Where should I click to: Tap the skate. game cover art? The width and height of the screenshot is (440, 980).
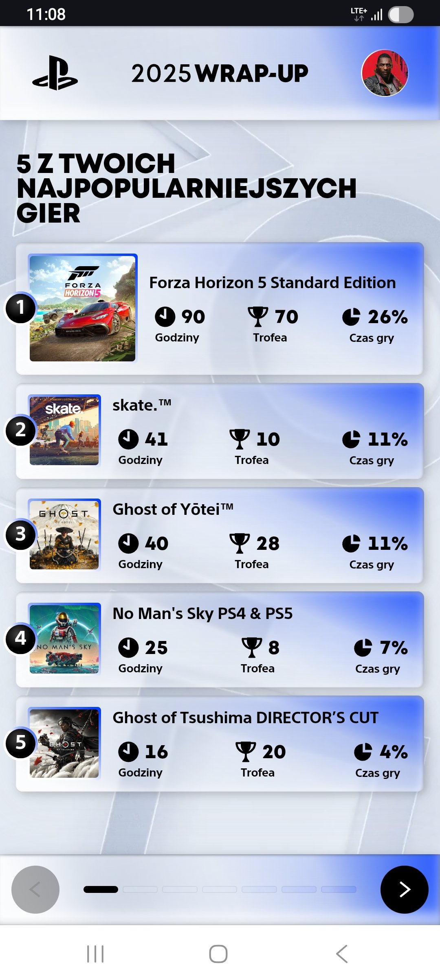pyautogui.click(x=64, y=430)
